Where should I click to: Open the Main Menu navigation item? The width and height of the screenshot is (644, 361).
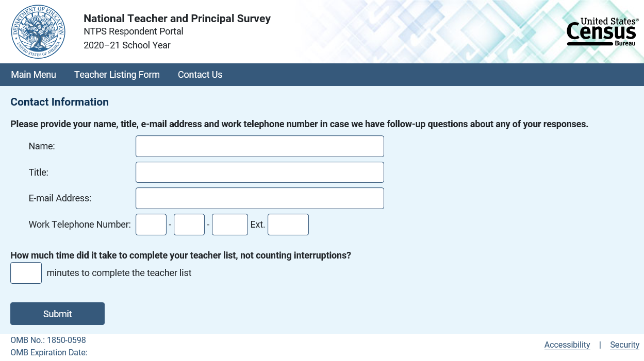(34, 75)
